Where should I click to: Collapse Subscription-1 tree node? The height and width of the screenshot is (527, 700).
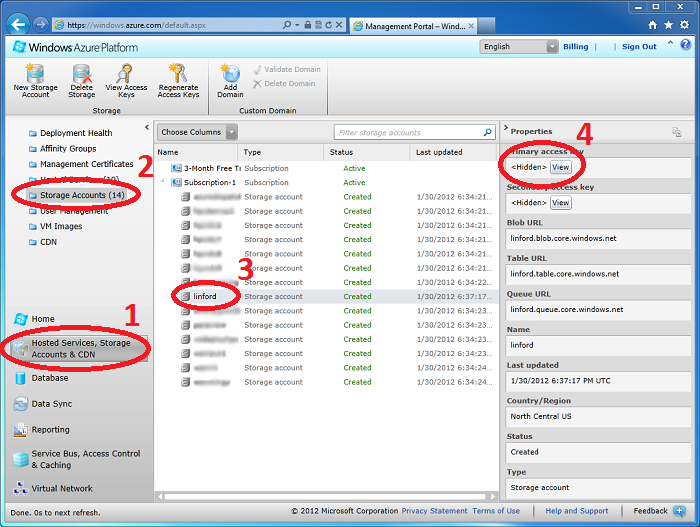[162, 181]
